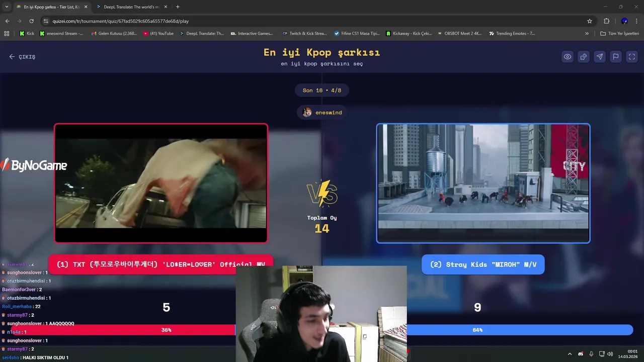Click the microphone tray icon
Image resolution: width=644 pixels, height=362 pixels.
pyautogui.click(x=591, y=354)
